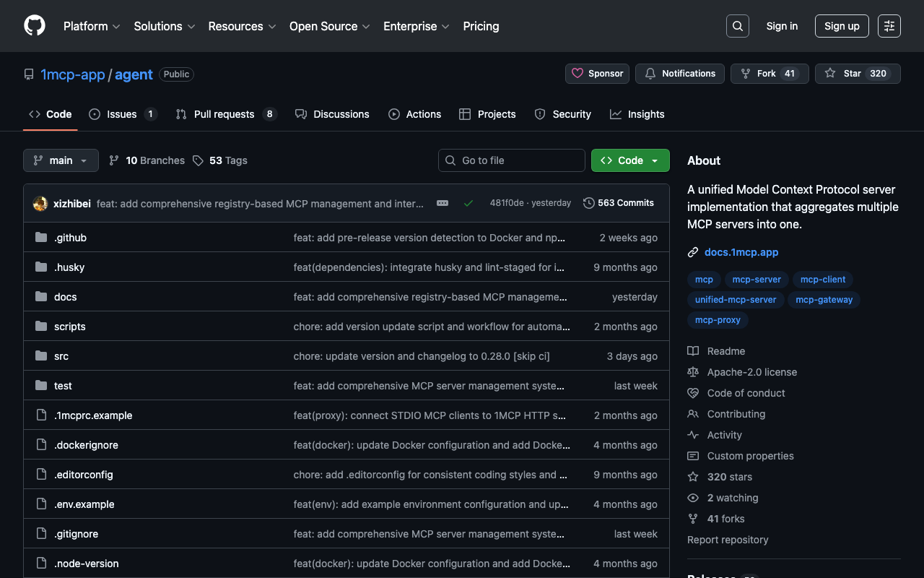Click the GitHub logo icon
Viewport: 924px width, 578px height.
coord(35,26)
